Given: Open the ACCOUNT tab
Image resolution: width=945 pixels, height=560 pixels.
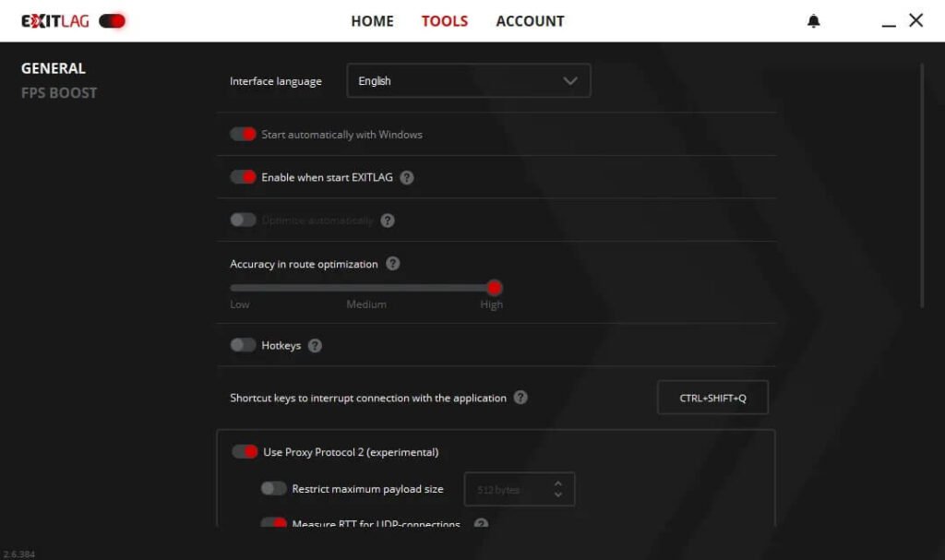Looking at the screenshot, I should 531,21.
